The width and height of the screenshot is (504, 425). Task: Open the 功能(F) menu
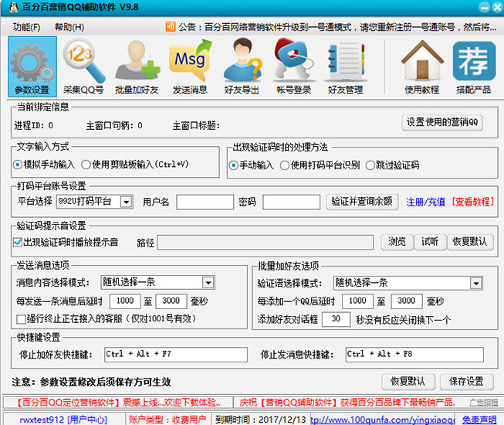click(27, 27)
